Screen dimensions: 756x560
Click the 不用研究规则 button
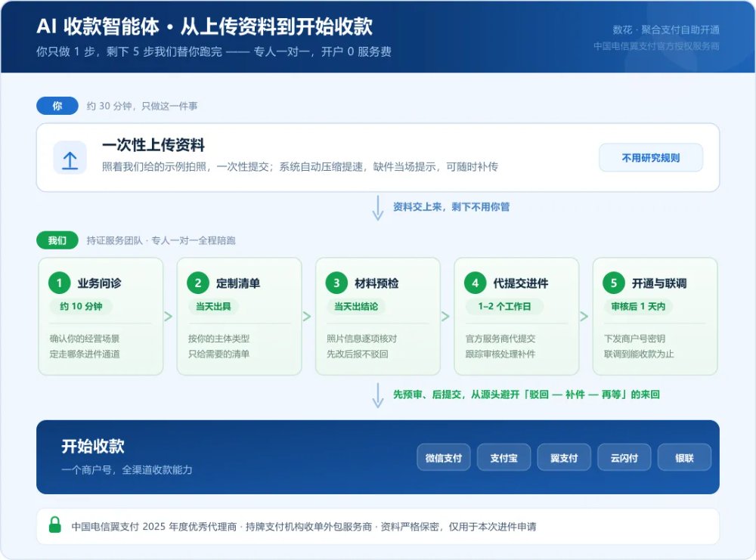click(x=651, y=158)
